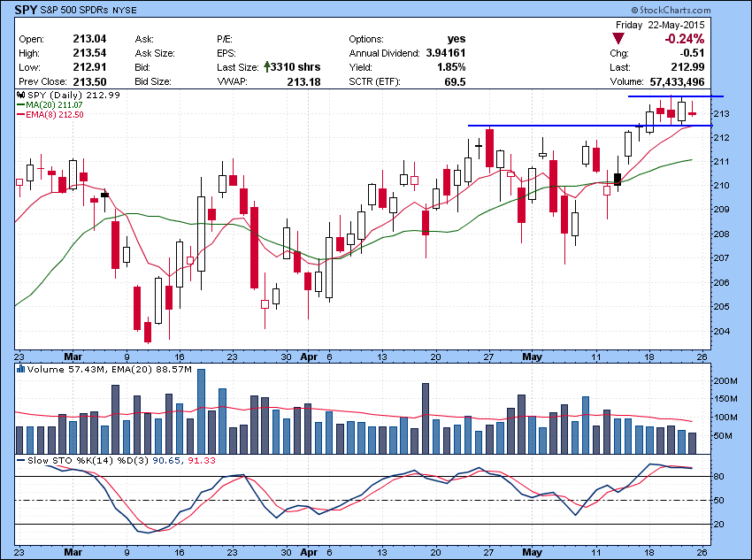Click the EPS: label
Viewport: 752px width, 560px height.
click(226, 53)
